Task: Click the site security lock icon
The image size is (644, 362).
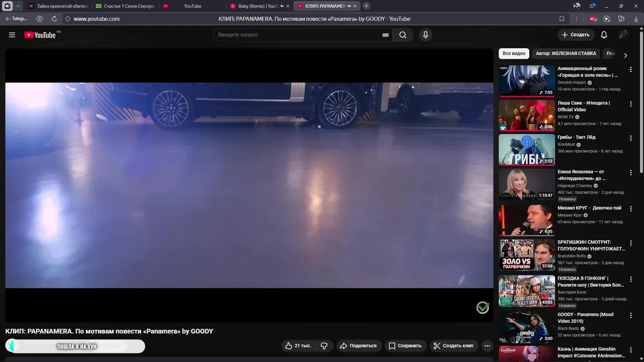Action: pyautogui.click(x=67, y=19)
